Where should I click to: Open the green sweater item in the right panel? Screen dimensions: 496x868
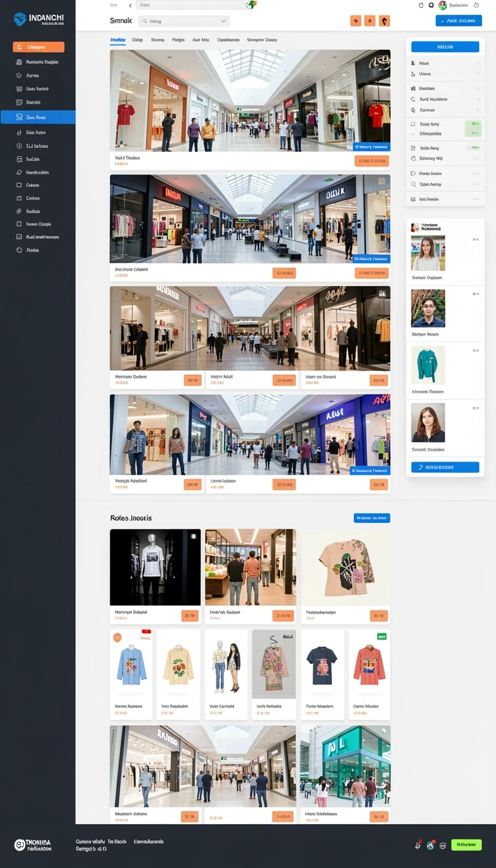pyautogui.click(x=428, y=365)
